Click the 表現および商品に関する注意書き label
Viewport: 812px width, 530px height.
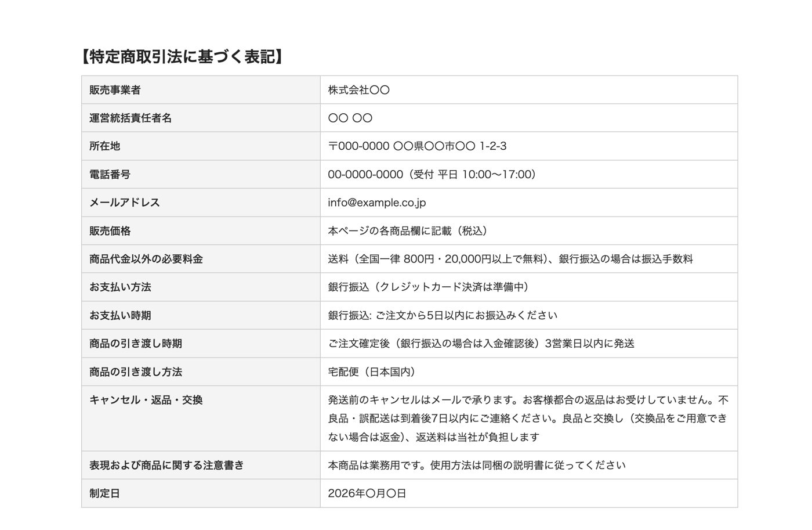pos(167,465)
